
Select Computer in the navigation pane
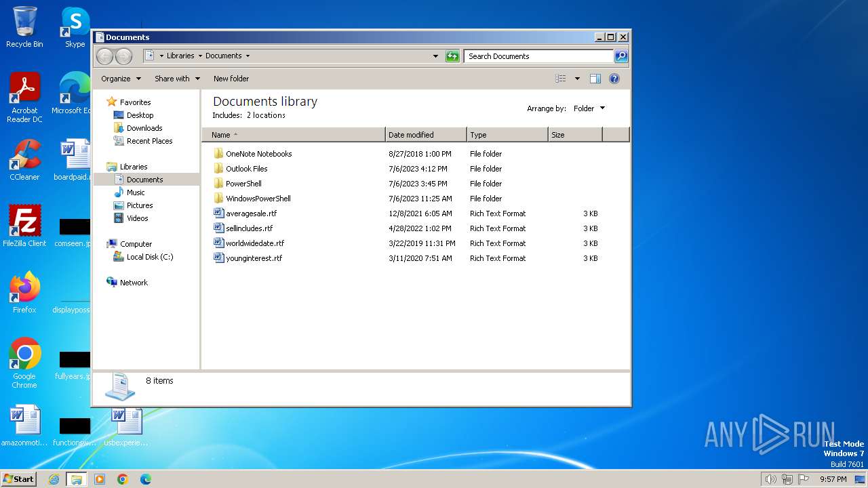point(136,244)
